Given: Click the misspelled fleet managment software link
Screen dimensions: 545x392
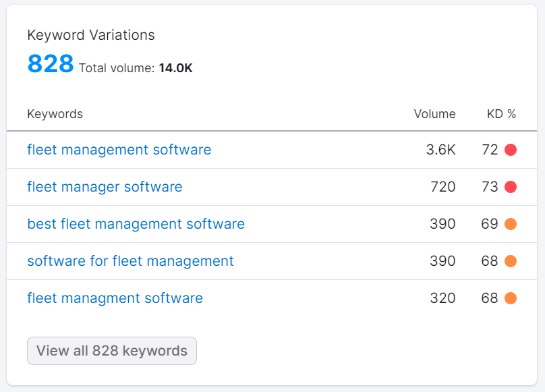Looking at the screenshot, I should 115,298.
